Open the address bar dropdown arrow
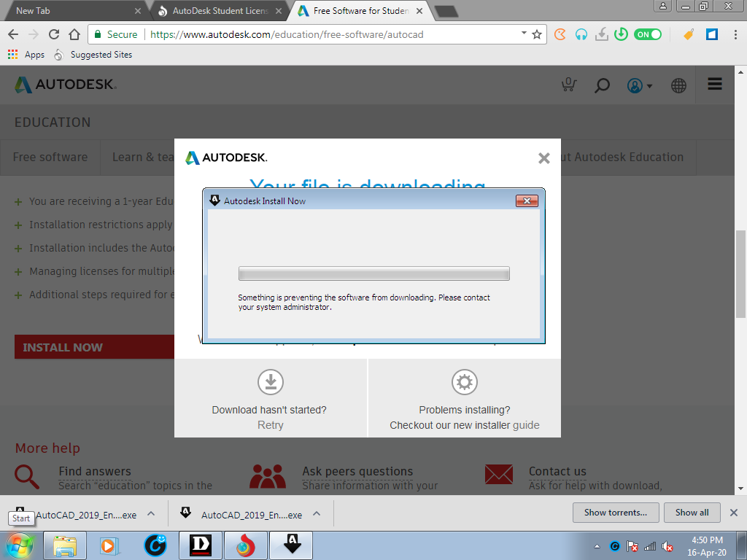Screen dimensions: 747x560 (523, 34)
